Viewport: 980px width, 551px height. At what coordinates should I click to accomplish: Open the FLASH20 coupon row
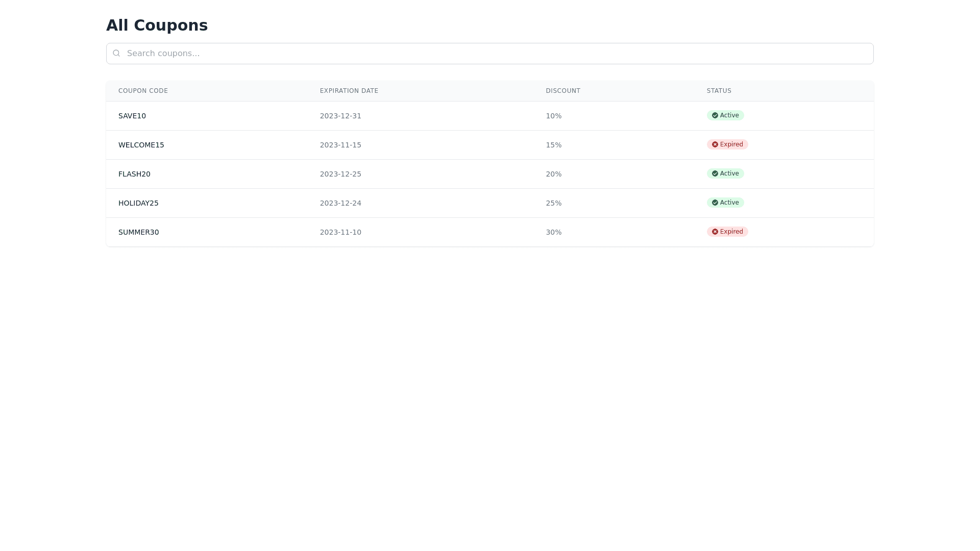(134, 174)
